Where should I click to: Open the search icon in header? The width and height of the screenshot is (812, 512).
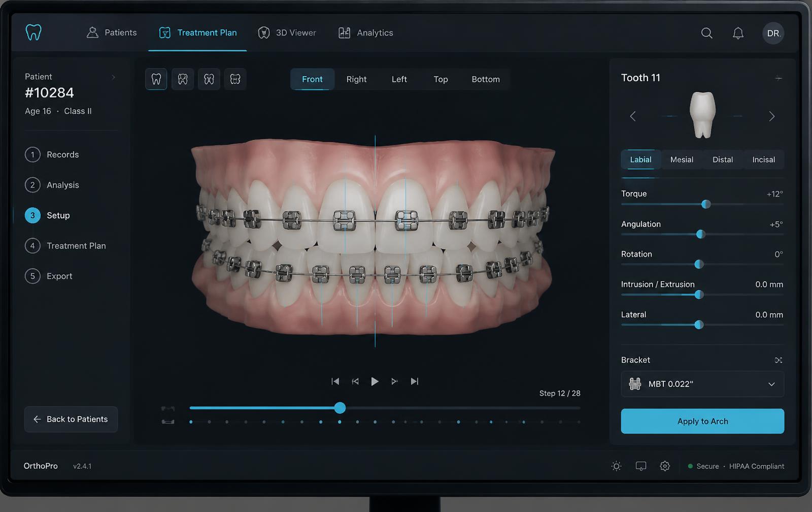coord(706,33)
